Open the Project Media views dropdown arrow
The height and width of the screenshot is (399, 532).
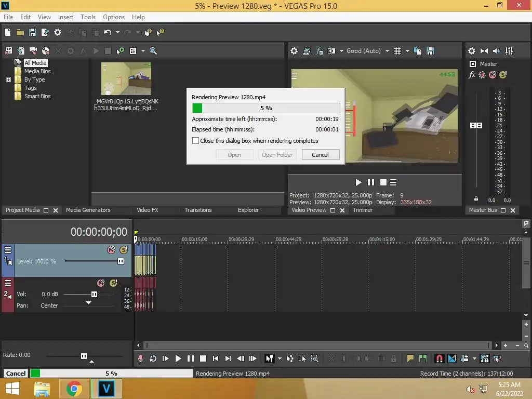pyautogui.click(x=143, y=51)
